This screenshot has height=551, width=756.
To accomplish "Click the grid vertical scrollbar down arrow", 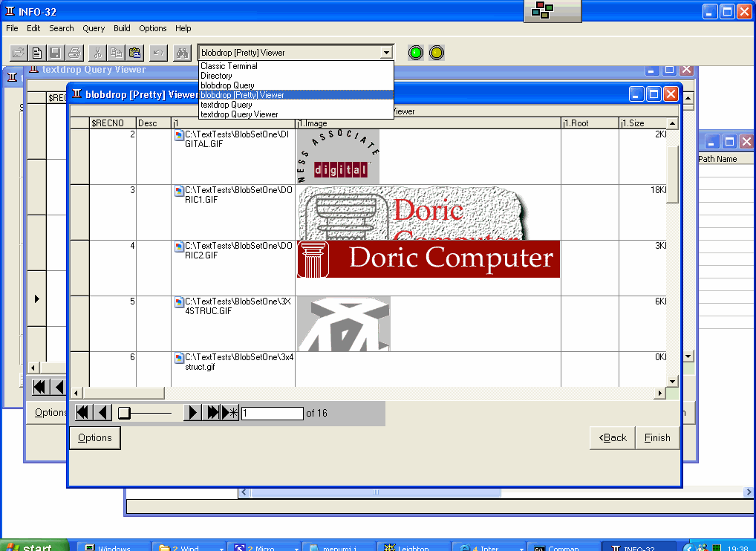I will click(673, 381).
